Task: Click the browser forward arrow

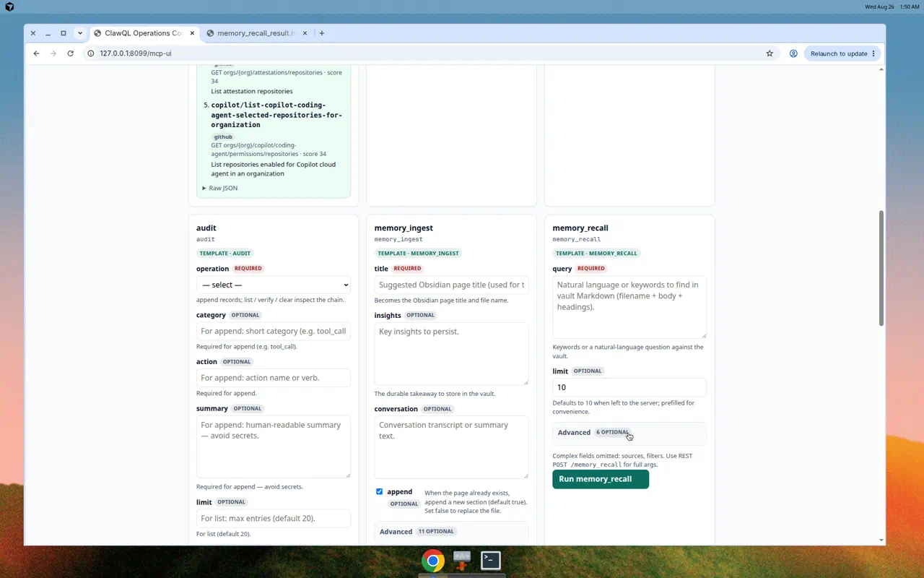Action: (53, 53)
